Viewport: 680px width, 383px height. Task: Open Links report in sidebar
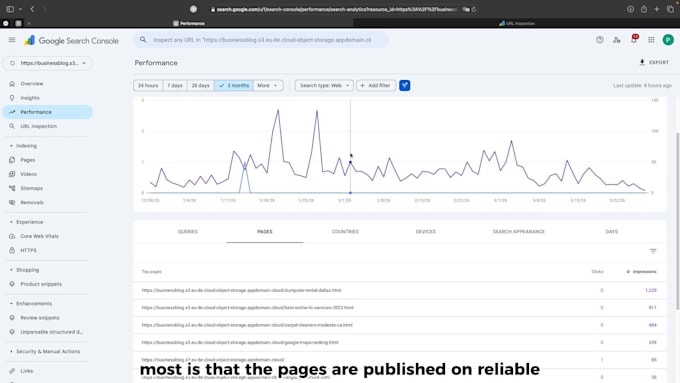26,371
